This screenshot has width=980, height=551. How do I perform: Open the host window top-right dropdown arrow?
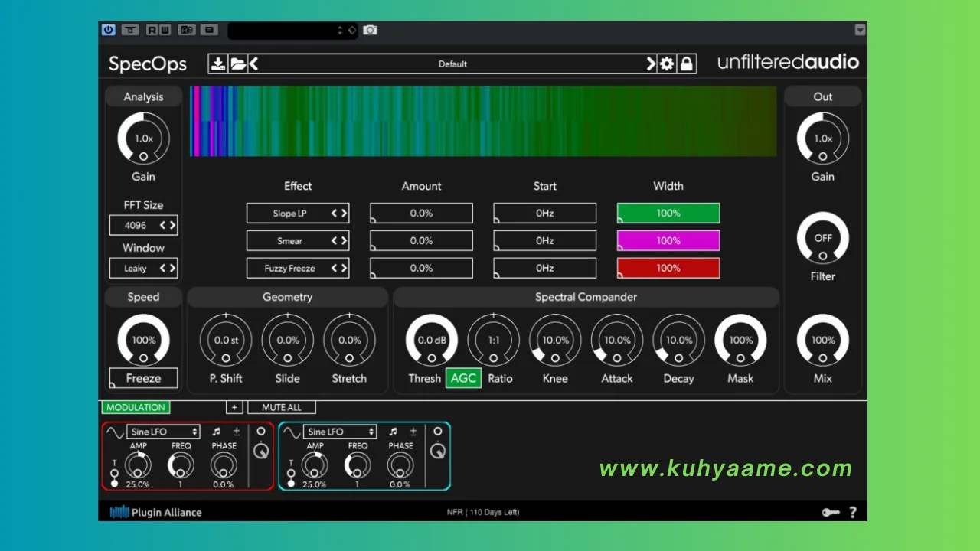point(860,30)
